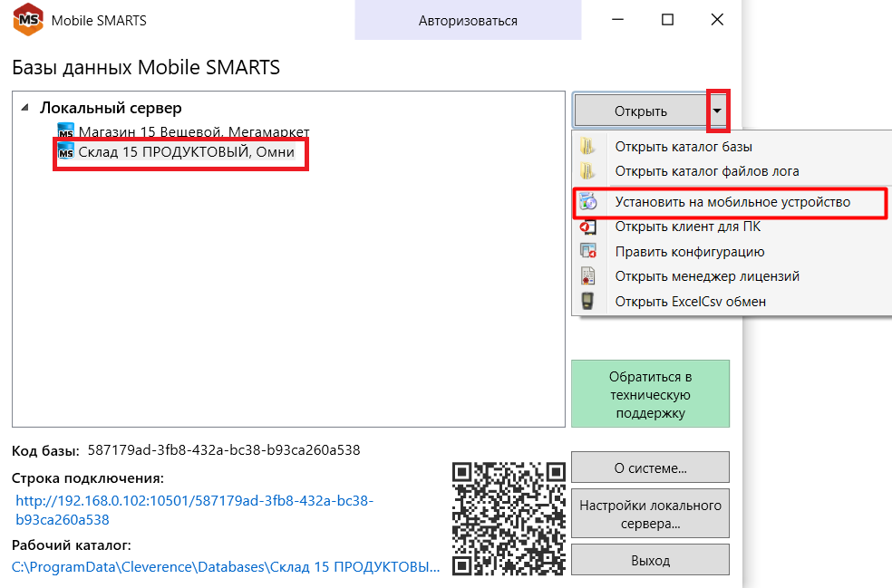
Task: Select Открыть клиент для ПК
Action: (x=732, y=227)
